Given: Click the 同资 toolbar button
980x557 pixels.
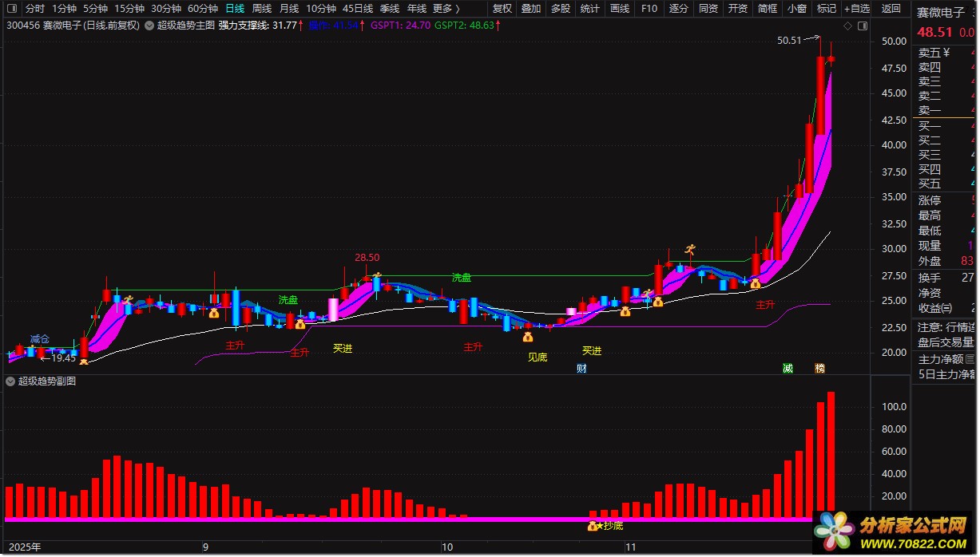Looking at the screenshot, I should pyautogui.click(x=708, y=9).
